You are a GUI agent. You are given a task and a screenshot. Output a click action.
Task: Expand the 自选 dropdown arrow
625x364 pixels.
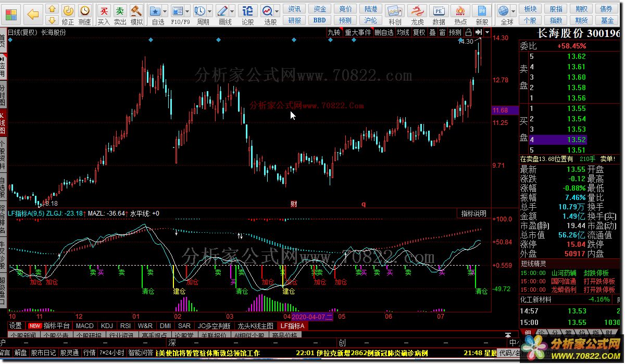(165, 10)
